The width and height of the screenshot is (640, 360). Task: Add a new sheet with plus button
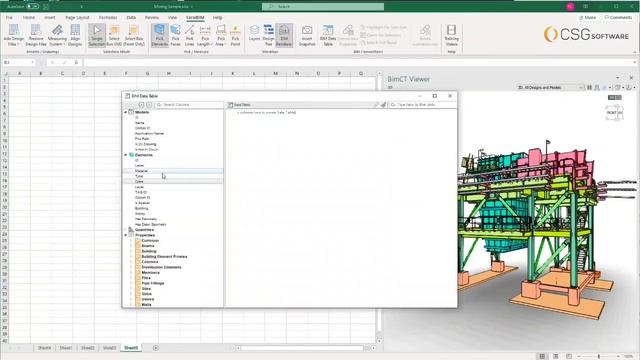[x=156, y=348]
